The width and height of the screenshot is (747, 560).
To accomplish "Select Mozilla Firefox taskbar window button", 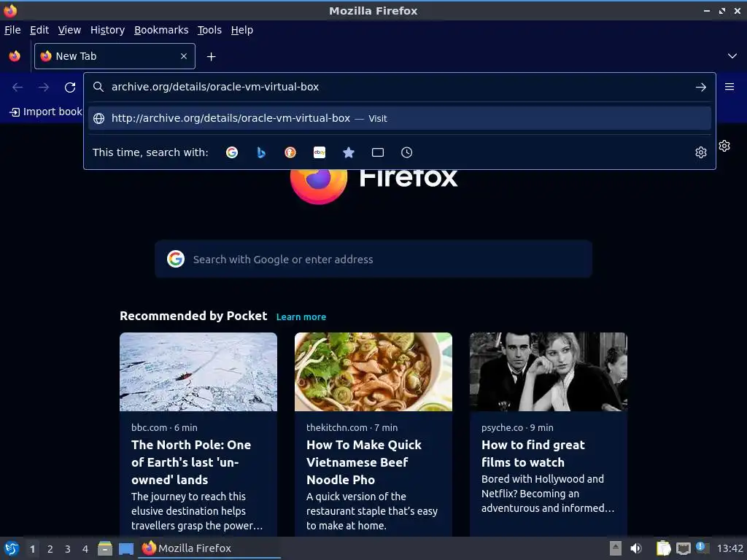I will (x=209, y=548).
